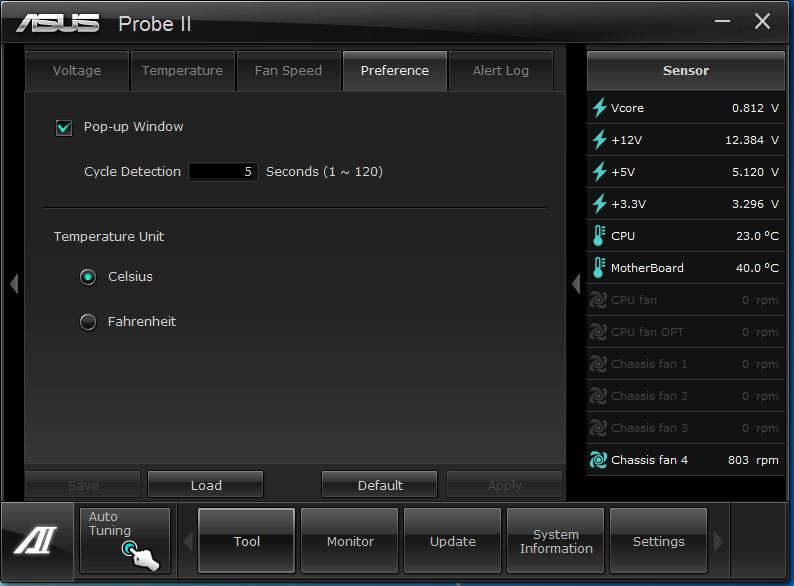Open the Alert Log tab
Screen dimensions: 794x586
(x=501, y=71)
